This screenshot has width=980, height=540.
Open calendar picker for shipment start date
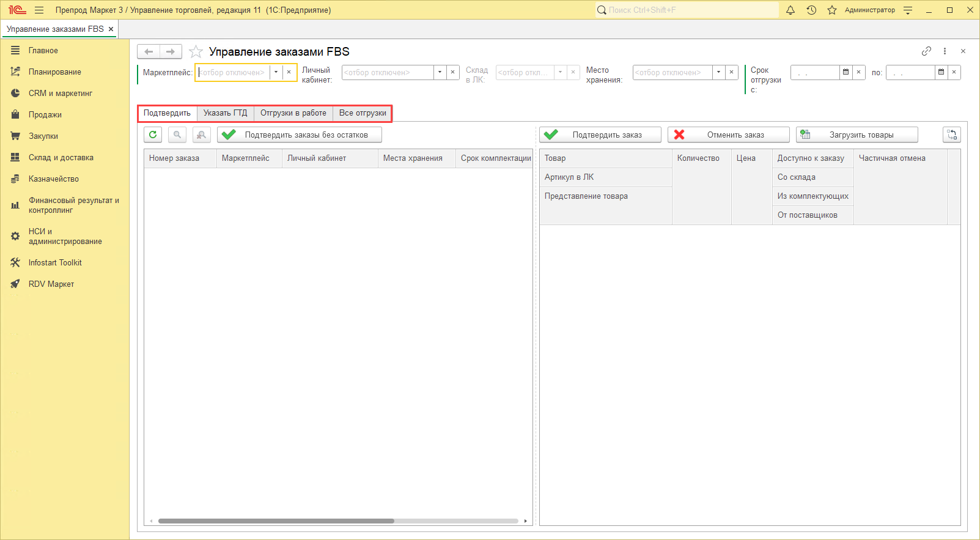pyautogui.click(x=846, y=72)
